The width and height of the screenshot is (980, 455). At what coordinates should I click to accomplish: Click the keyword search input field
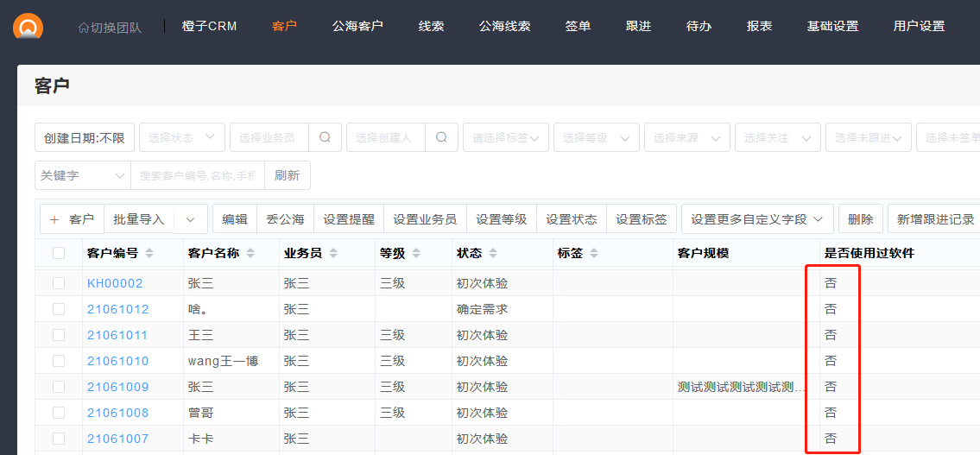(x=198, y=175)
